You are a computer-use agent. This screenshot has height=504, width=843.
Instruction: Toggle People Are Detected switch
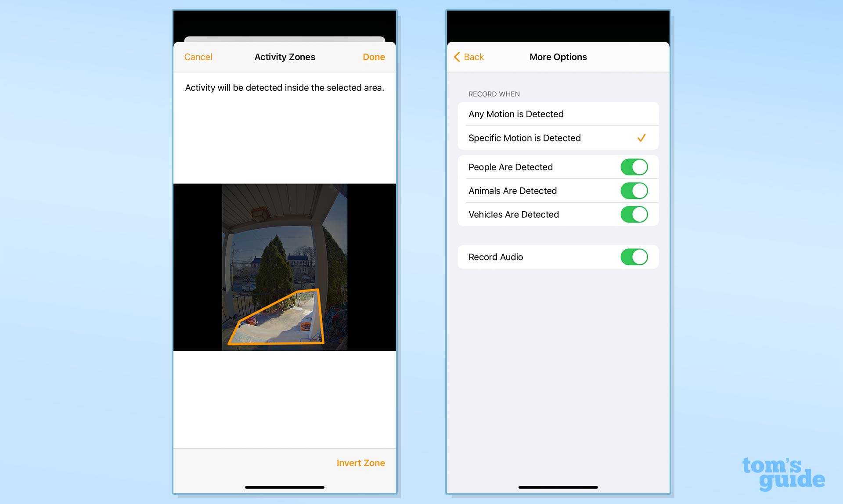(634, 167)
